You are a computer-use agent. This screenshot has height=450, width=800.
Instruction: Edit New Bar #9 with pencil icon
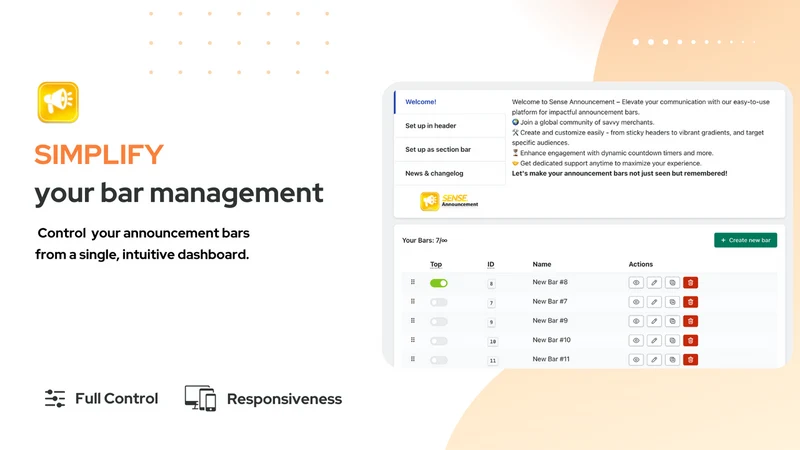(x=654, y=321)
